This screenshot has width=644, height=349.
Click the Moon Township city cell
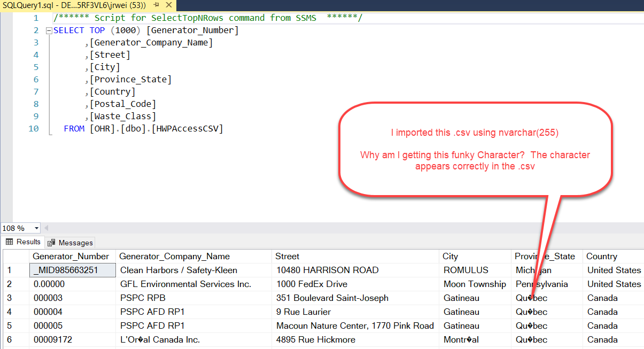tap(475, 284)
